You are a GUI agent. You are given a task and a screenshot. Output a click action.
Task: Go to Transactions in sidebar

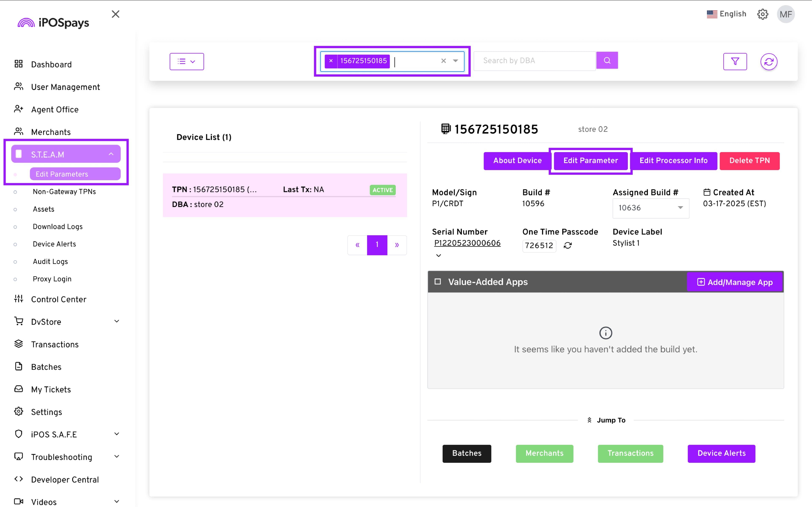tap(55, 344)
